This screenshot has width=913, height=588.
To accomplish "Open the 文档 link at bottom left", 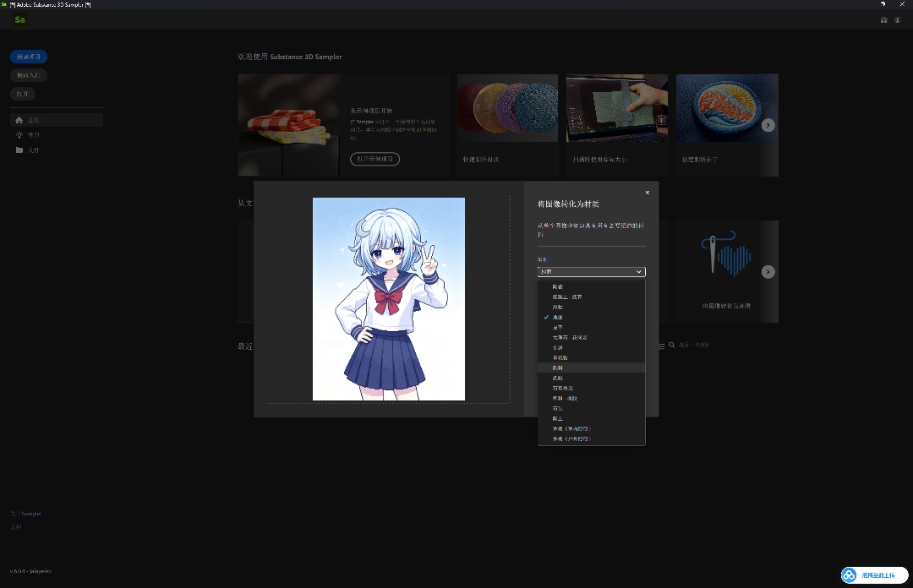I will (x=16, y=527).
